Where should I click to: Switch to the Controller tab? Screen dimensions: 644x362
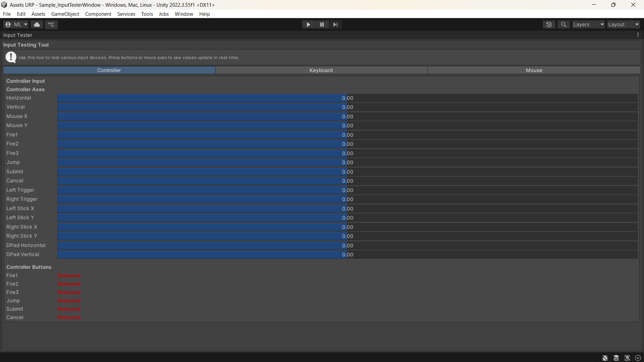(109, 70)
